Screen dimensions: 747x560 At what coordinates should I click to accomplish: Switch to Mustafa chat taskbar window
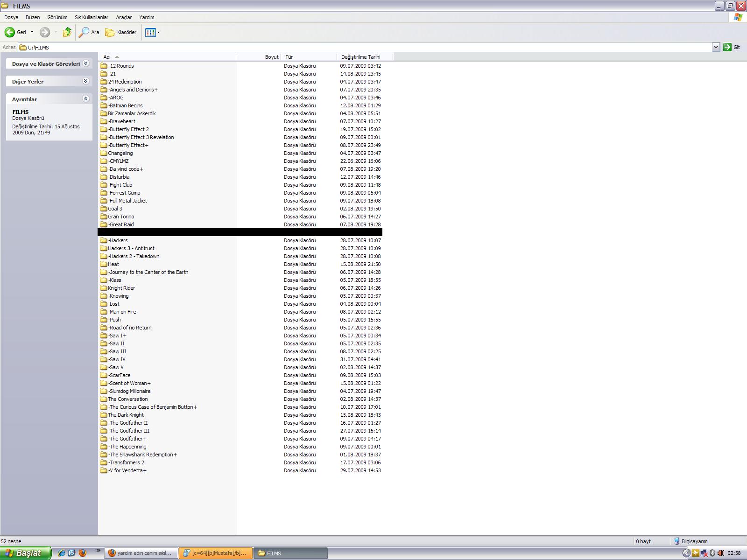tap(216, 553)
